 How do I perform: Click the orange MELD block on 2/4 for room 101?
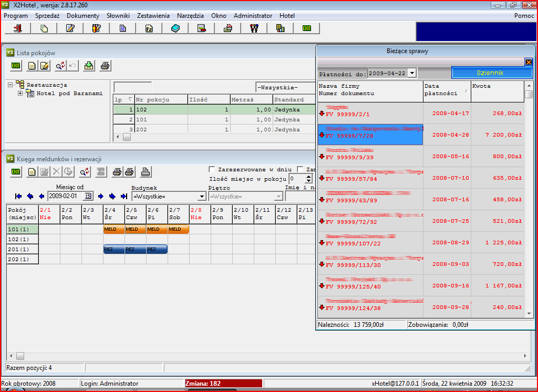pos(114,229)
